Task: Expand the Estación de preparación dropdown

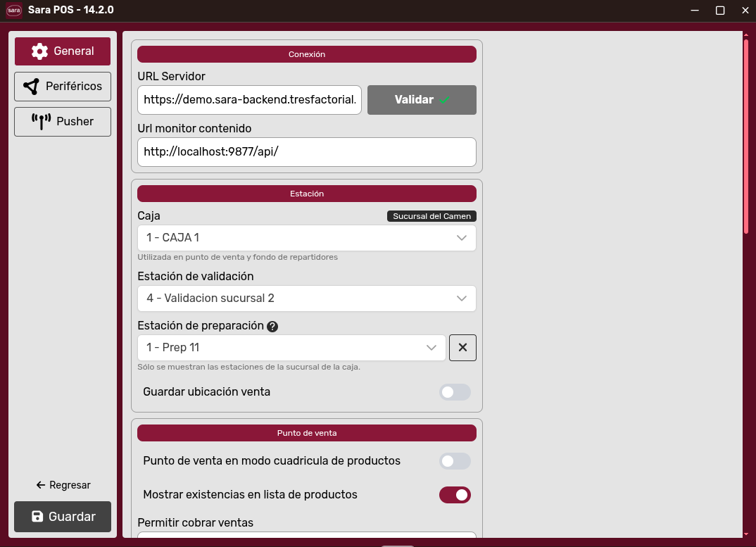Action: (x=291, y=347)
